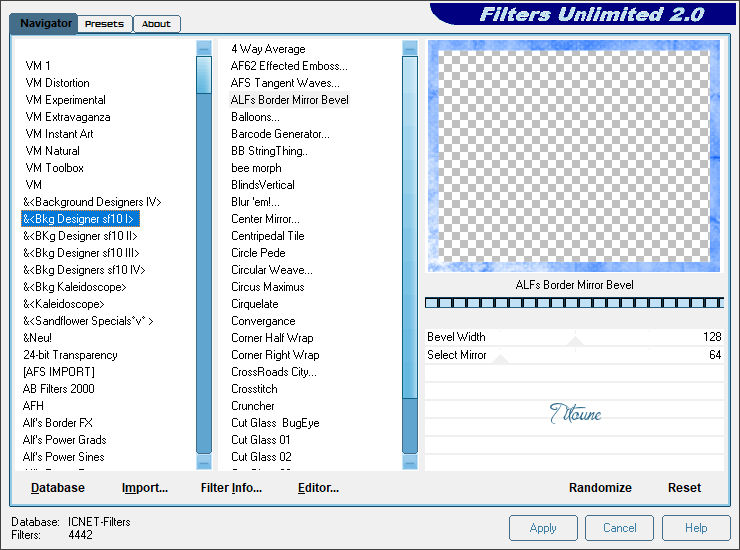Choose AF62 Effected Emboss... filter
Image resolution: width=740 pixels, height=550 pixels.
[289, 66]
